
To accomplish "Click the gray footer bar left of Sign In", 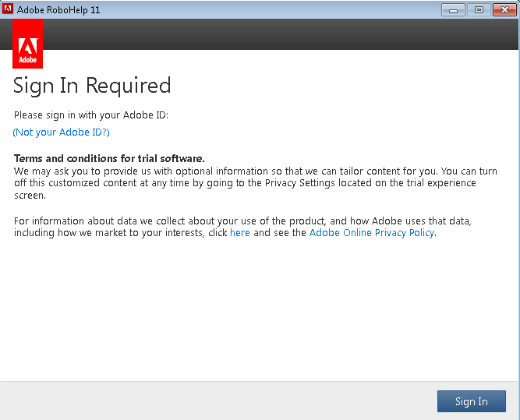I will pyautogui.click(x=218, y=401).
